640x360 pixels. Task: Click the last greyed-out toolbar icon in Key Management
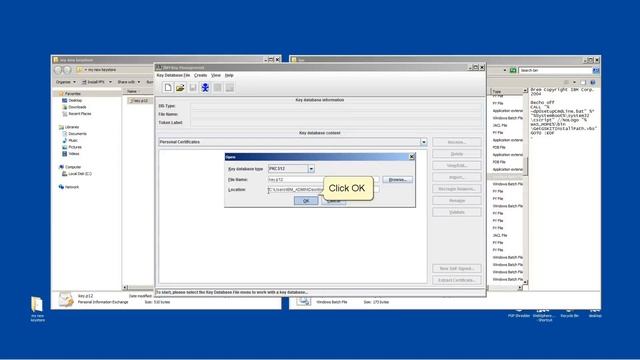coord(230,87)
